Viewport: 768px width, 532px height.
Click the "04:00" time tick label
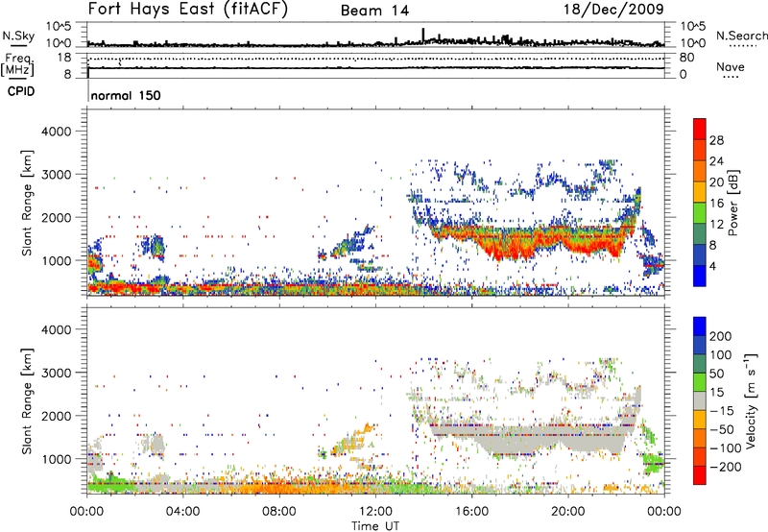click(182, 512)
